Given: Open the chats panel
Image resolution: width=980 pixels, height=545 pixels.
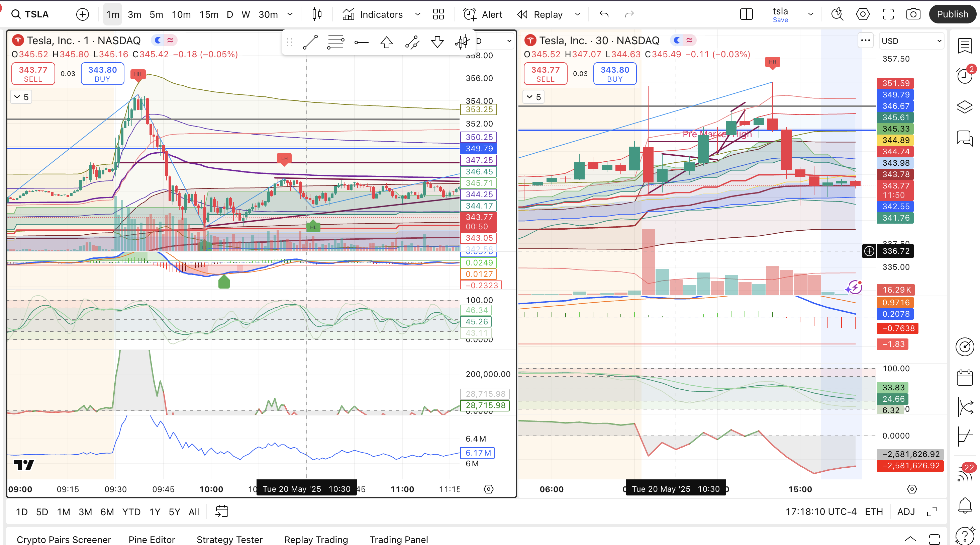Looking at the screenshot, I should (965, 138).
